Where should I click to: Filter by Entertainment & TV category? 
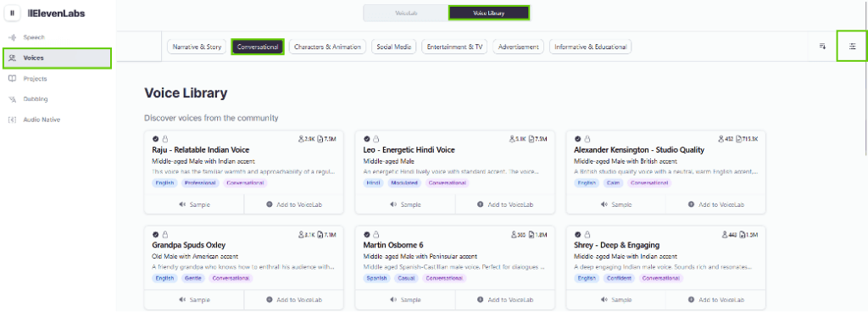click(454, 47)
